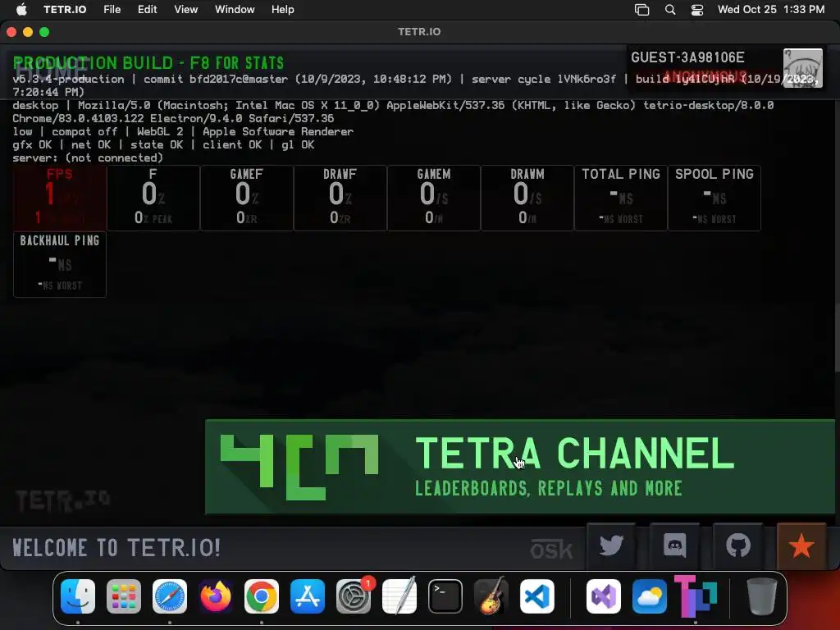Click the date and time in menu bar
Image resolution: width=840 pixels, height=630 pixels.
tap(771, 9)
